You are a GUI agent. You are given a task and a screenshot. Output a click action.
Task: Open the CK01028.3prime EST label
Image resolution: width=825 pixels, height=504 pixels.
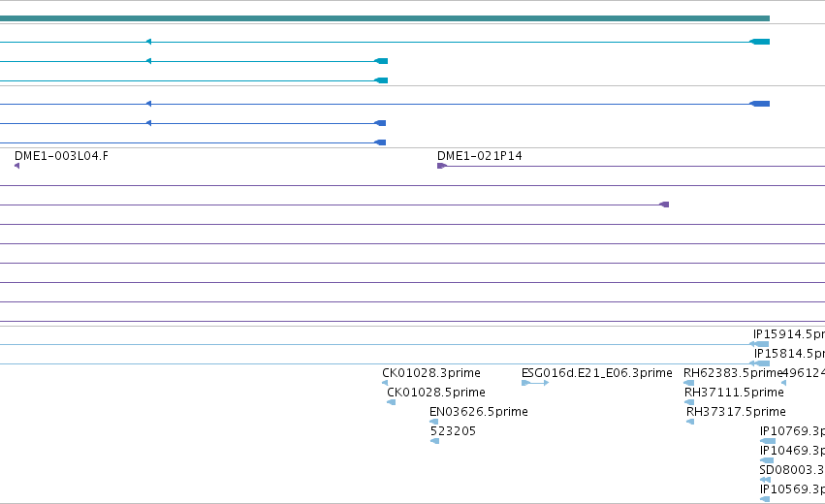tap(430, 373)
